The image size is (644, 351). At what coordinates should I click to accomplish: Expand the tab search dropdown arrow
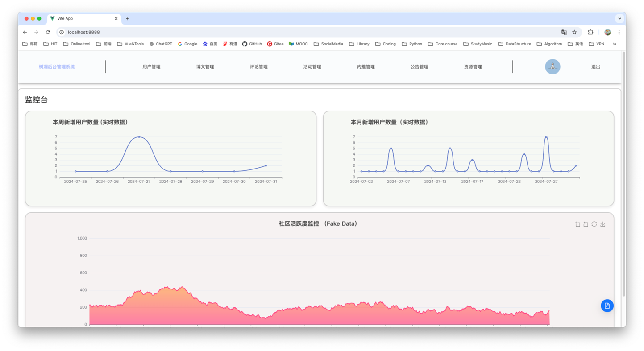619,19
